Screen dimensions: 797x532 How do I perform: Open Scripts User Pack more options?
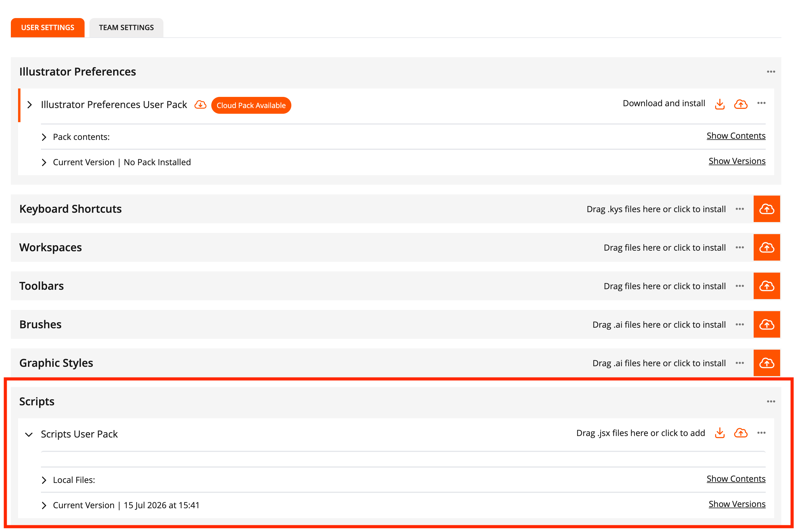(761, 433)
